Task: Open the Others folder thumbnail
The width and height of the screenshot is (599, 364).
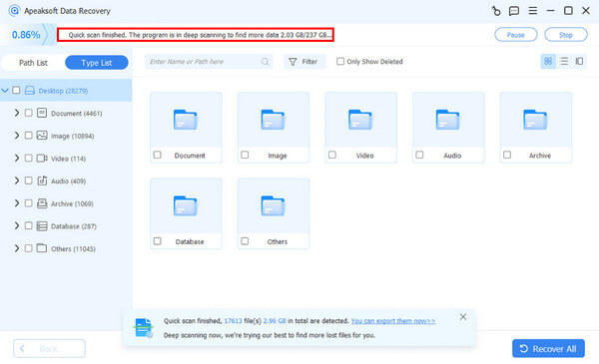Action: pyautogui.click(x=274, y=206)
